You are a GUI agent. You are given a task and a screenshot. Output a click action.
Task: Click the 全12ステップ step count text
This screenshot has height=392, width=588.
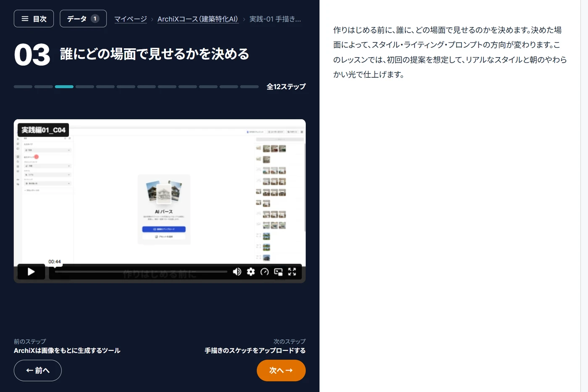point(286,87)
